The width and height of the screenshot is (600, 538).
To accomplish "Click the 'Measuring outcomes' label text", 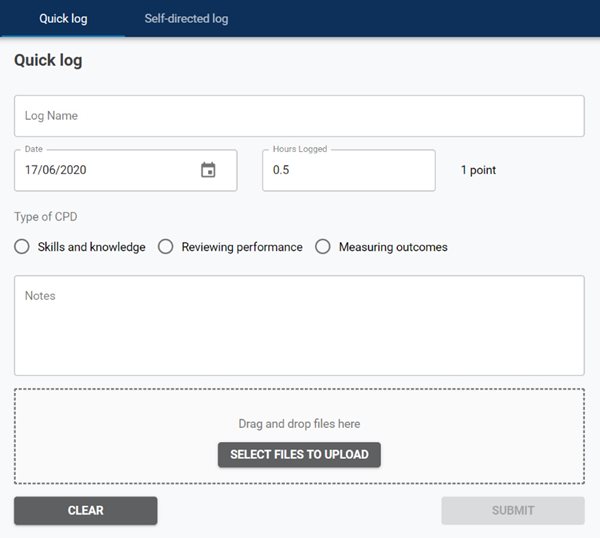I will coord(393,247).
